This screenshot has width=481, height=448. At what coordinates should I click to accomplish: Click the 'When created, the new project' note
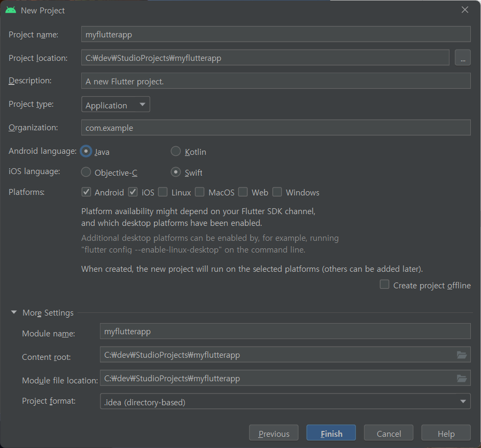pyautogui.click(x=252, y=269)
